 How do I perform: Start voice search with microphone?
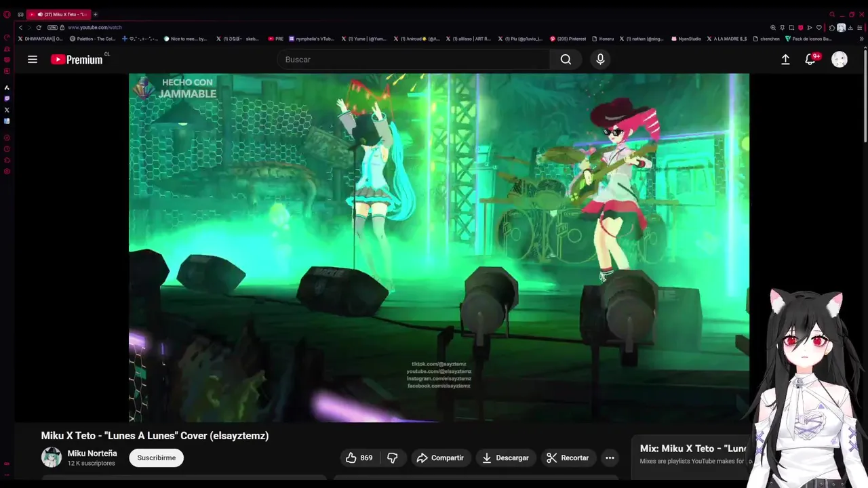coord(600,60)
